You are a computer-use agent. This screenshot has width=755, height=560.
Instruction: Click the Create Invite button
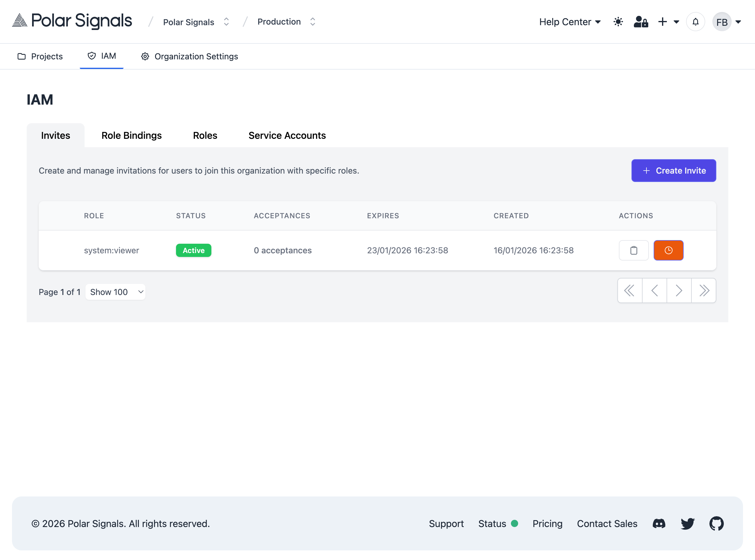[x=673, y=171]
